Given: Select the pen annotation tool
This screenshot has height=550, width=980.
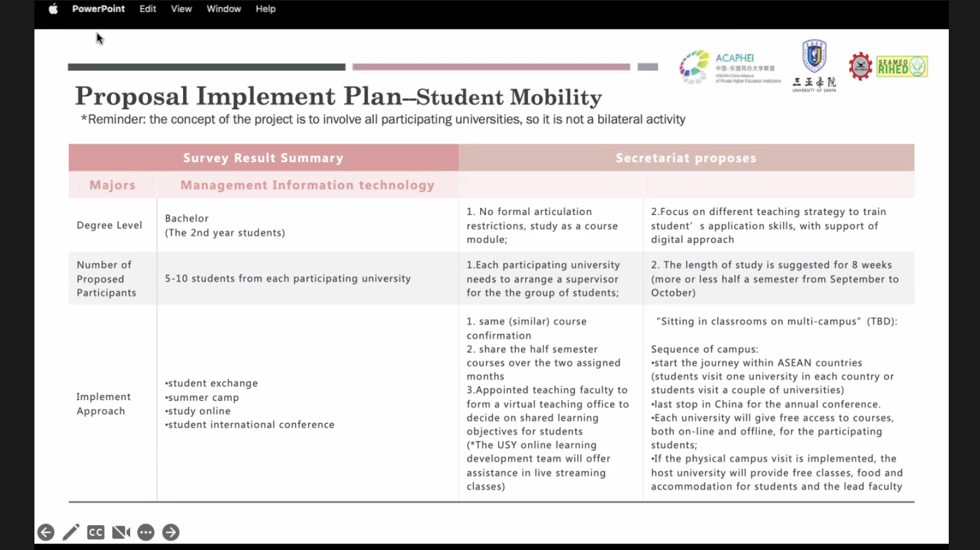Looking at the screenshot, I should click(x=71, y=532).
